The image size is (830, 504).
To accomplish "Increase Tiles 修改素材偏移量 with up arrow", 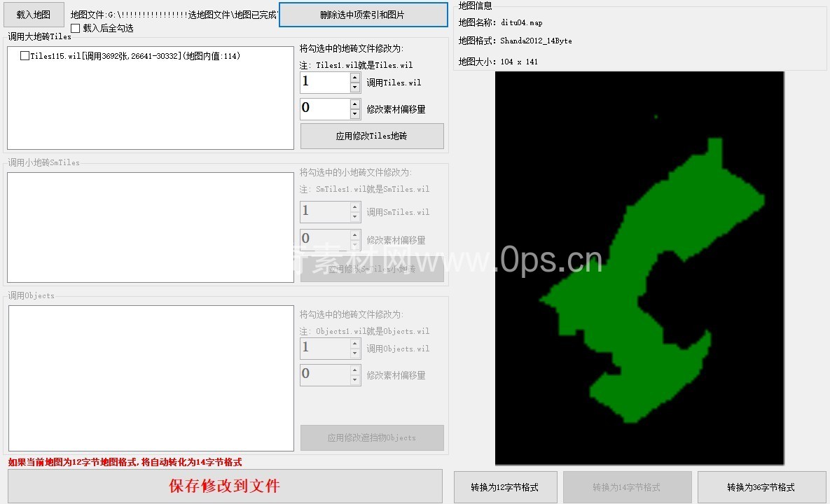I will (355, 104).
